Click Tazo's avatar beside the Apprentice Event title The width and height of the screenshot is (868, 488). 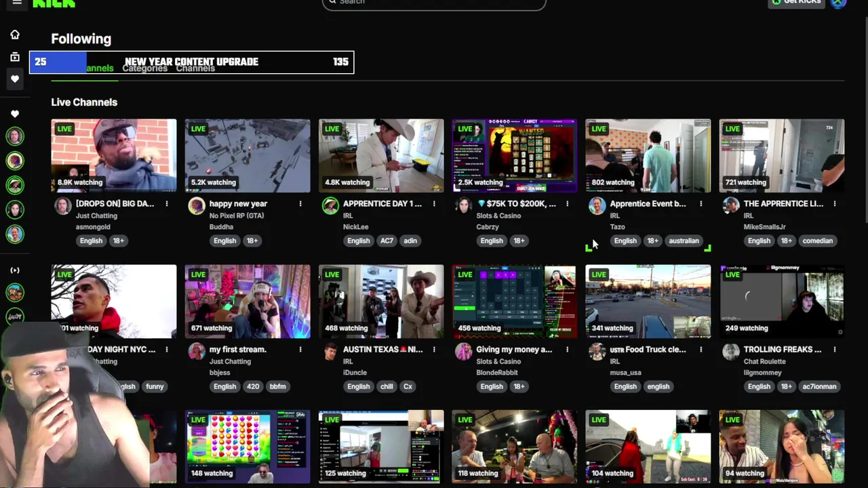597,206
